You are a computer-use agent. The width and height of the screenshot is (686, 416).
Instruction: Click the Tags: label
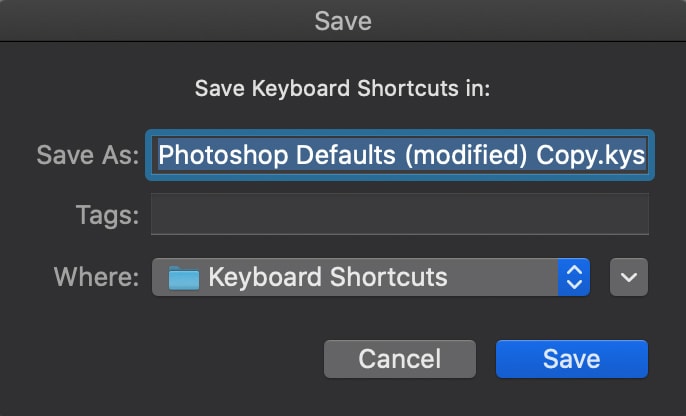[108, 216]
